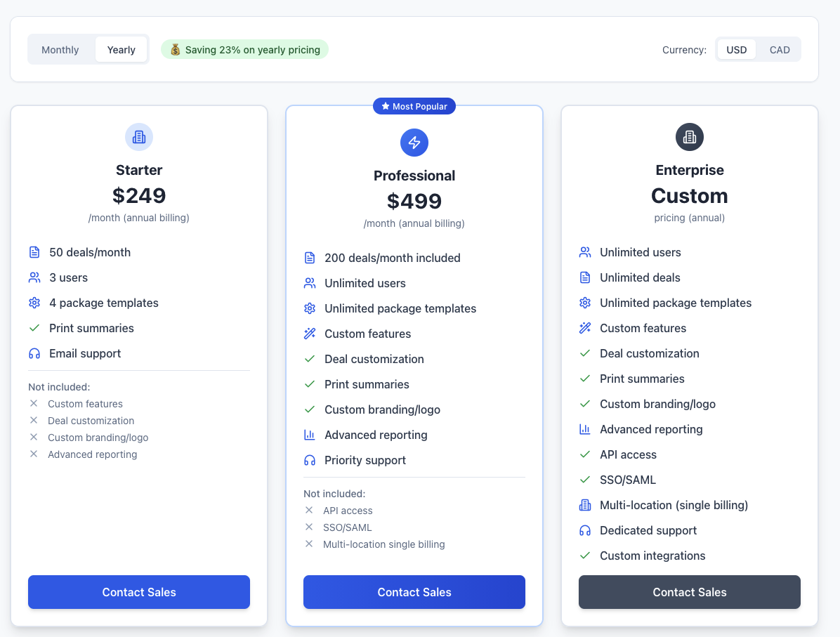This screenshot has width=840, height=637.
Task: Click the X beside API access under Professional
Action: (x=310, y=511)
